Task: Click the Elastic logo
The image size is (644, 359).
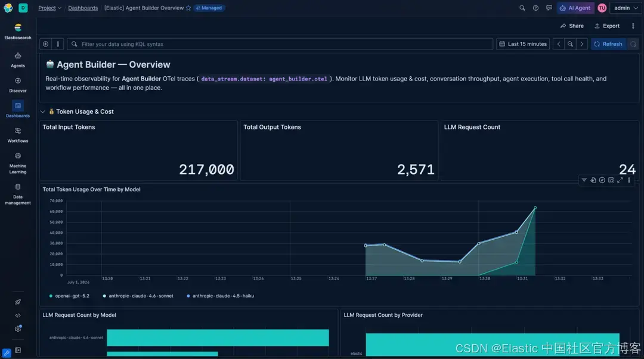Action: (8, 8)
